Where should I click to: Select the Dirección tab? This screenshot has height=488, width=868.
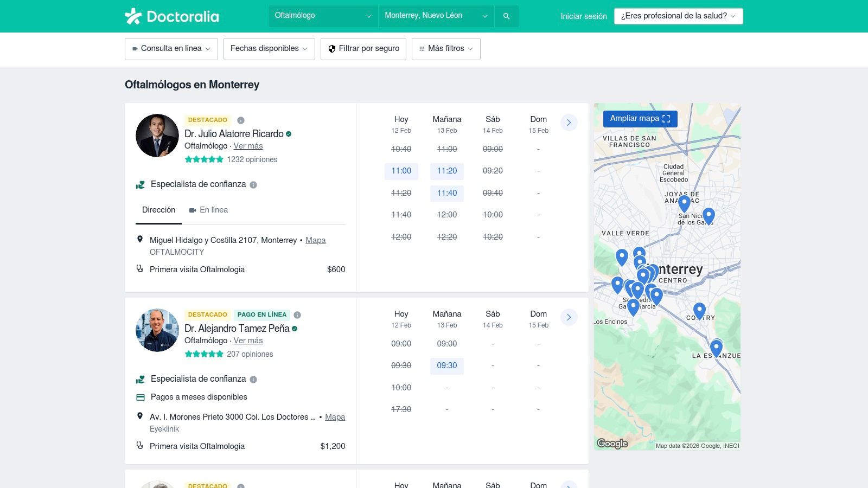158,210
